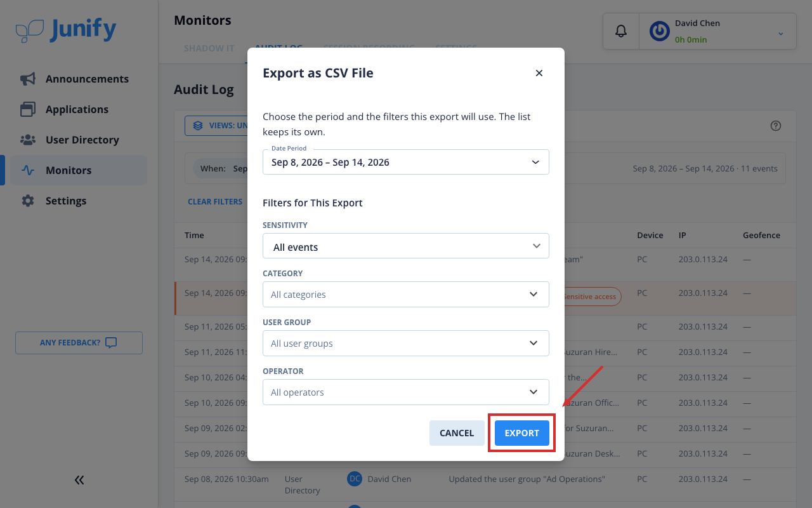
Task: Click the When filter chip
Action: click(x=220, y=169)
